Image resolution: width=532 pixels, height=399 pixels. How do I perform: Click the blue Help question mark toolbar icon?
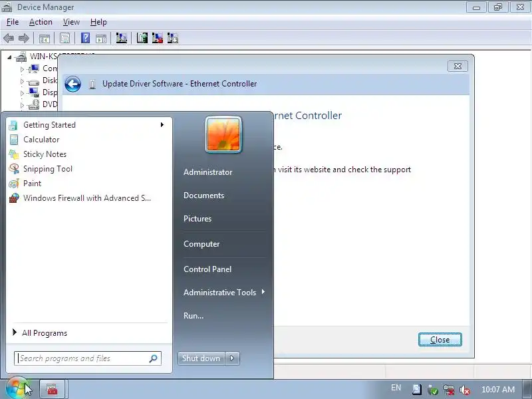(x=86, y=38)
